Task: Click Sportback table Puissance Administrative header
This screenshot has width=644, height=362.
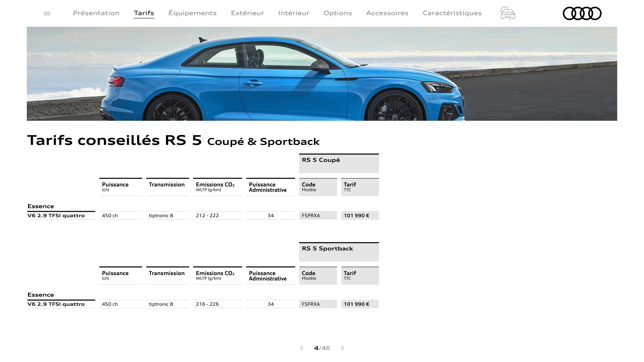Action: (271, 276)
